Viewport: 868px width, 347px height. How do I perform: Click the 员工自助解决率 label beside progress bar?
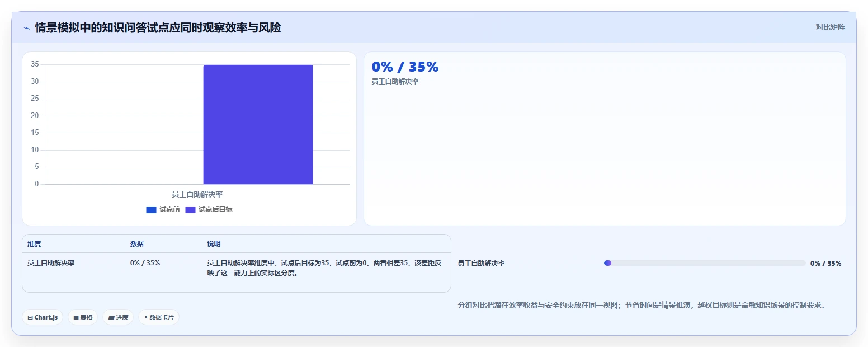tap(481, 264)
